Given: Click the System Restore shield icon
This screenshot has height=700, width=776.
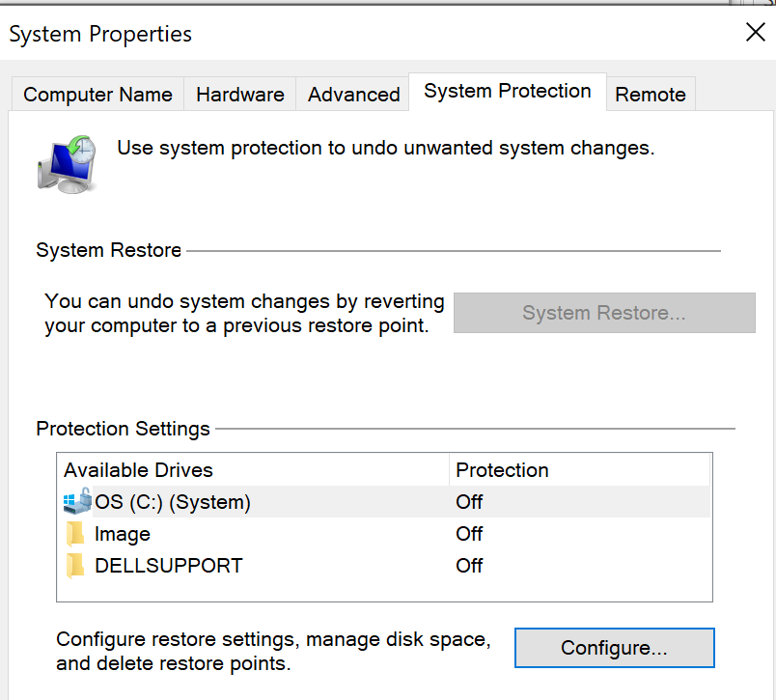Looking at the screenshot, I should (67, 162).
